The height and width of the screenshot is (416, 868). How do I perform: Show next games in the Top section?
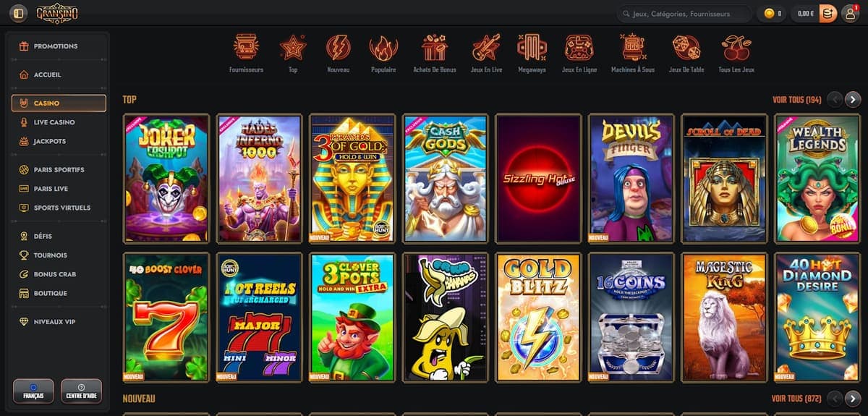point(854,99)
